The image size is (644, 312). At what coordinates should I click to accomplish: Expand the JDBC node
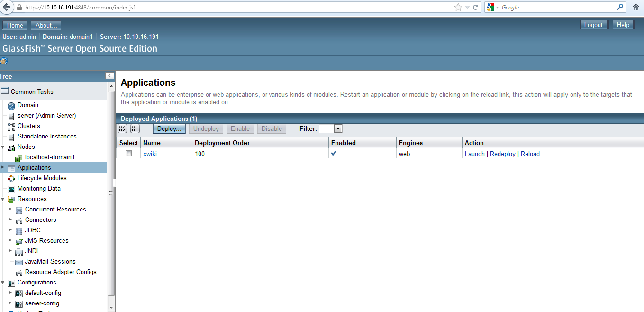(10, 230)
